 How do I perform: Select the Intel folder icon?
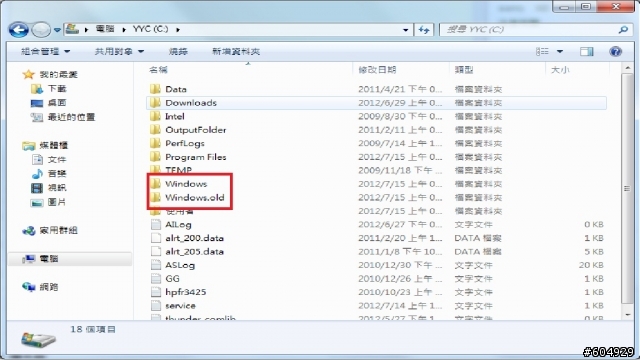coord(155,116)
